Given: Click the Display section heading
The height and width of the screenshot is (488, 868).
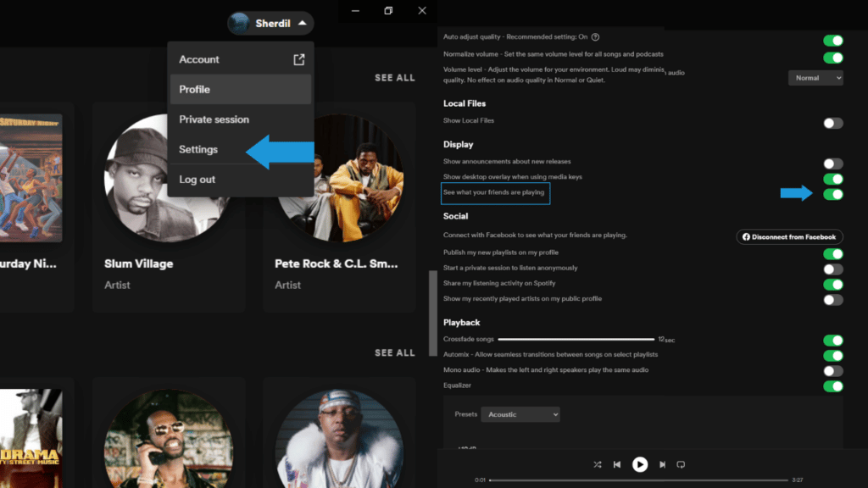Looking at the screenshot, I should click(459, 144).
